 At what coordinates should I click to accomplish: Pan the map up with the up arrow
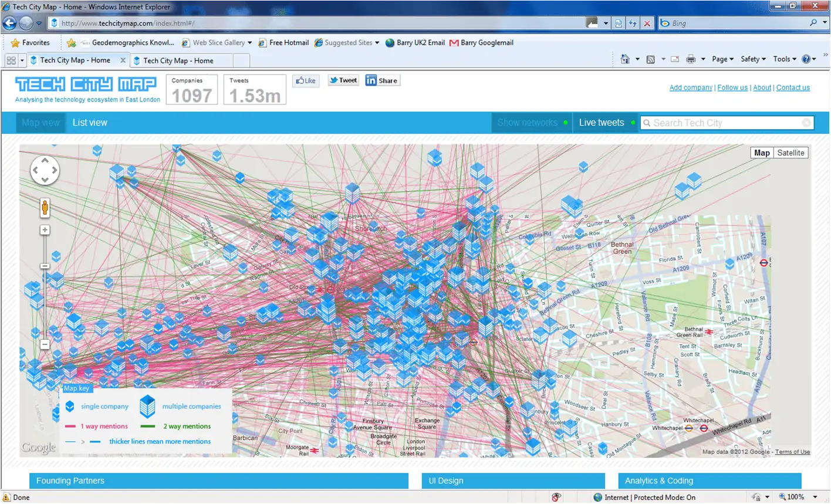(x=45, y=161)
